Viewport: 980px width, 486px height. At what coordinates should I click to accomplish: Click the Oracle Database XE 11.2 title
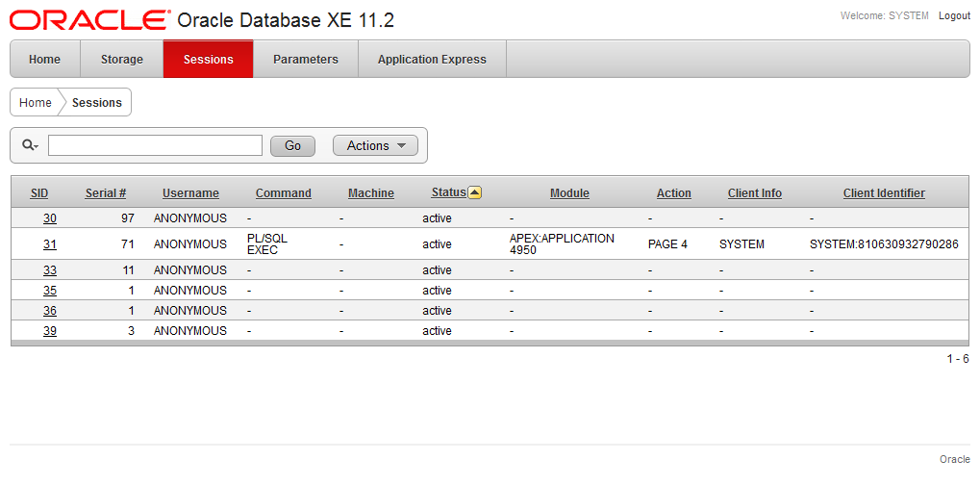pyautogui.click(x=286, y=20)
